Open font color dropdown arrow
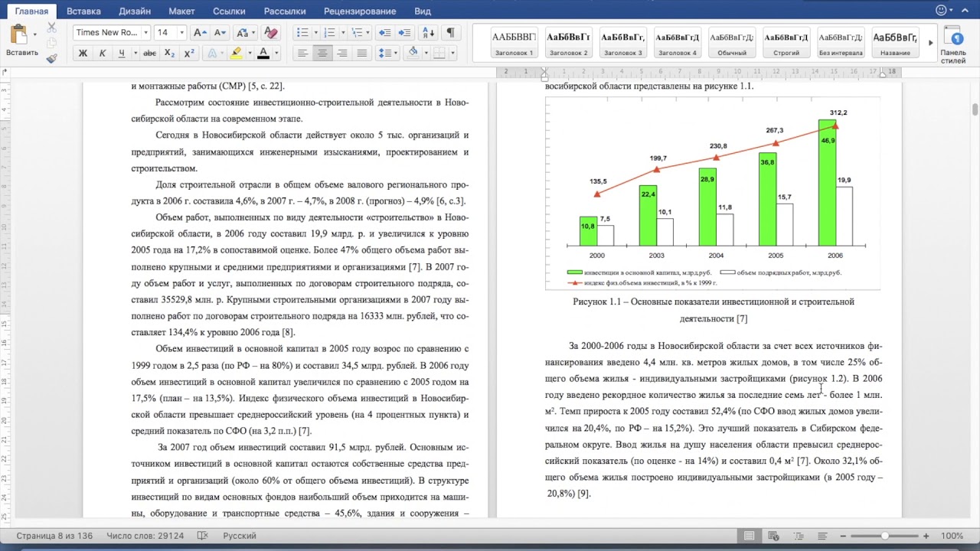Screen dimensions: 980x551 276,54
